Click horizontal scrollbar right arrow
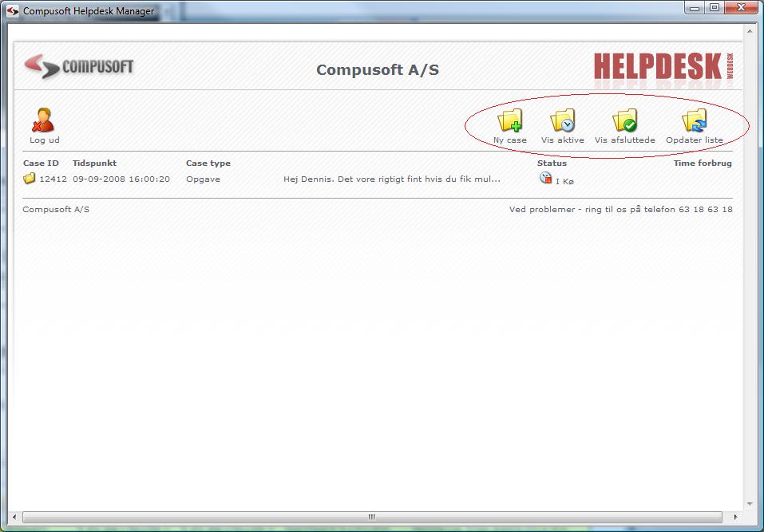This screenshot has height=532, width=764. (735, 517)
